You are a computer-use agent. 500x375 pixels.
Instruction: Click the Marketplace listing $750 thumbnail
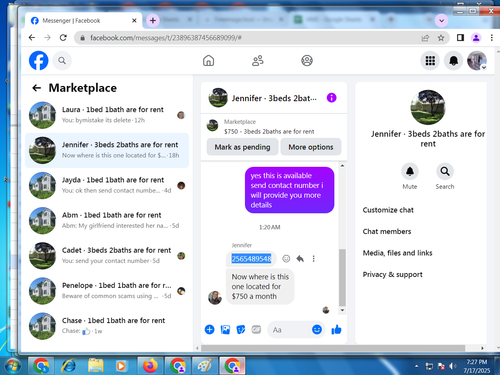tap(212, 125)
